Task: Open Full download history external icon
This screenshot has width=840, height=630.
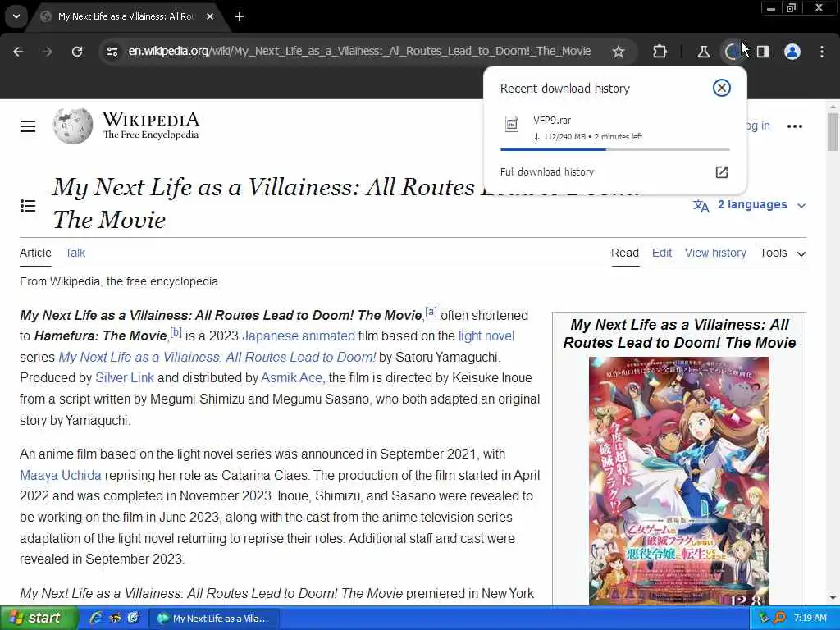Action: (722, 172)
